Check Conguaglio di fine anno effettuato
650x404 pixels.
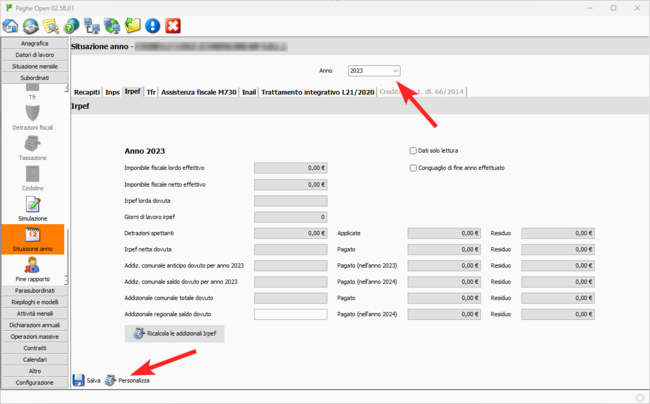point(412,168)
